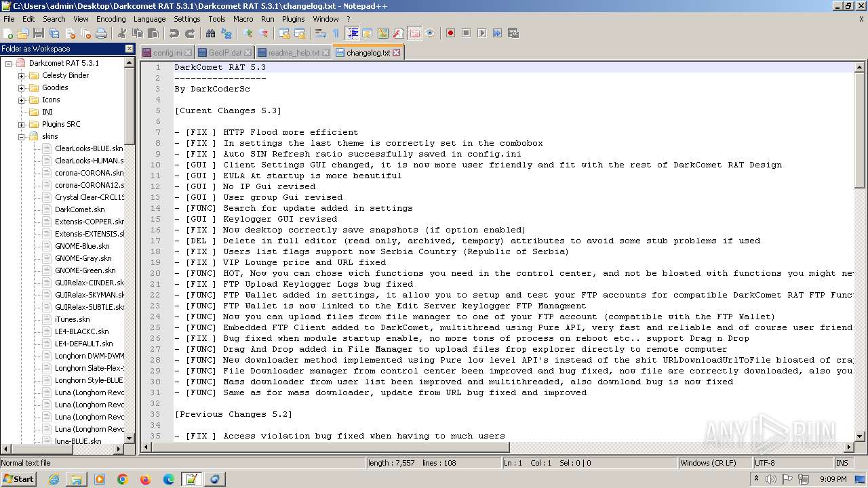Expand the Celesty Binder folder
868x488 pixels.
21,75
